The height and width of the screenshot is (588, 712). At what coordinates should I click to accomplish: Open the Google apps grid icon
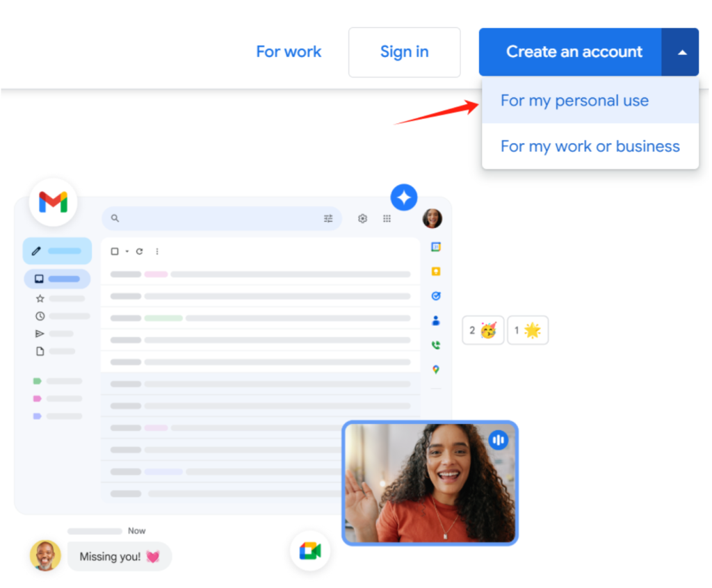point(387,218)
